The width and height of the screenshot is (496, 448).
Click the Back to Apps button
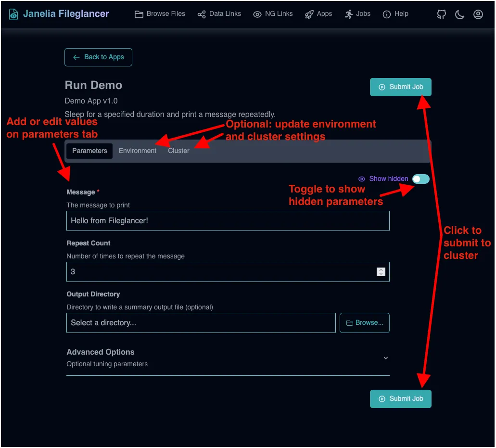click(x=98, y=57)
